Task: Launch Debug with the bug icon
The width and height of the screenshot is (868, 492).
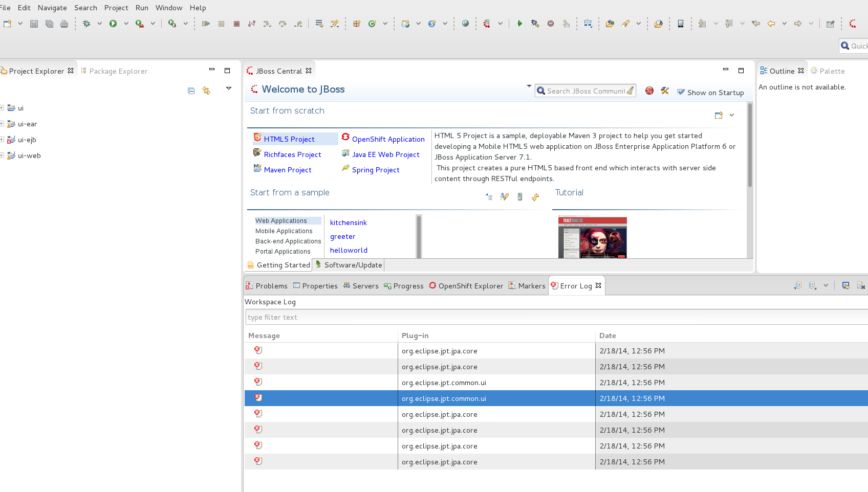Action: [86, 24]
